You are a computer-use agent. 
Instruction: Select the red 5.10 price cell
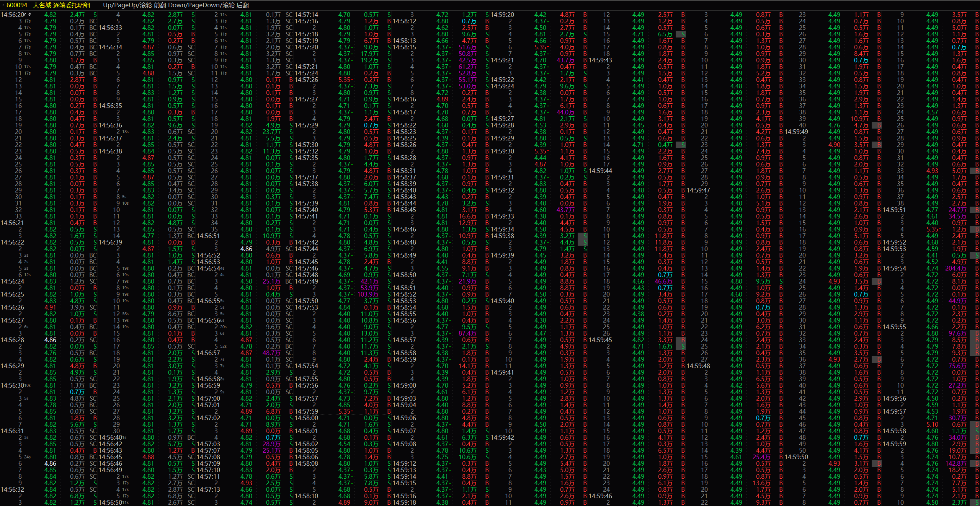pos(932,424)
